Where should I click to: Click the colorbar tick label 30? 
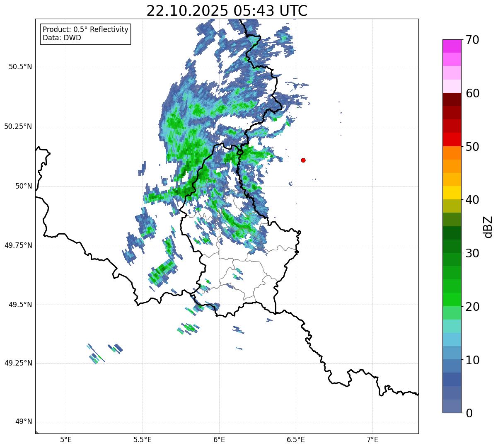click(x=472, y=253)
